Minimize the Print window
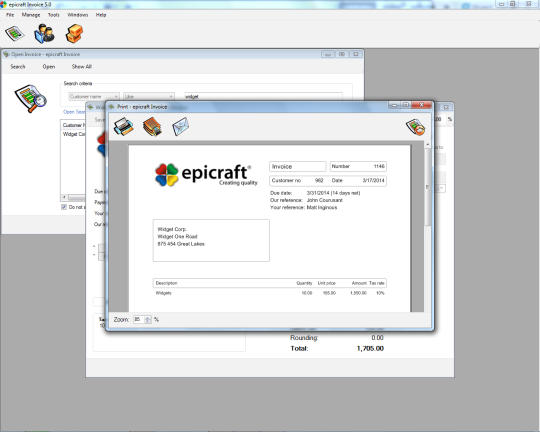This screenshot has height=432, width=540. (394, 105)
